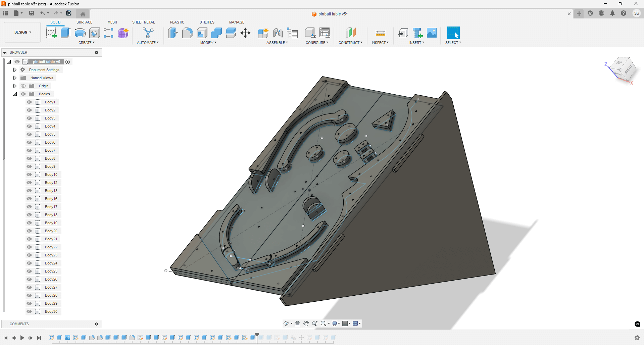This screenshot has height=345, width=644.
Task: Select the Shell tool
Action: (202, 33)
